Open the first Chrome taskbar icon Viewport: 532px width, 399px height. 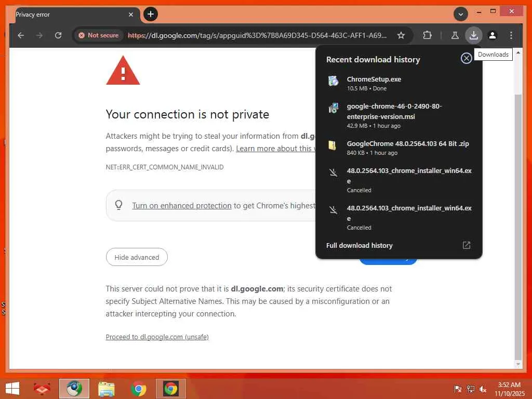click(x=139, y=389)
